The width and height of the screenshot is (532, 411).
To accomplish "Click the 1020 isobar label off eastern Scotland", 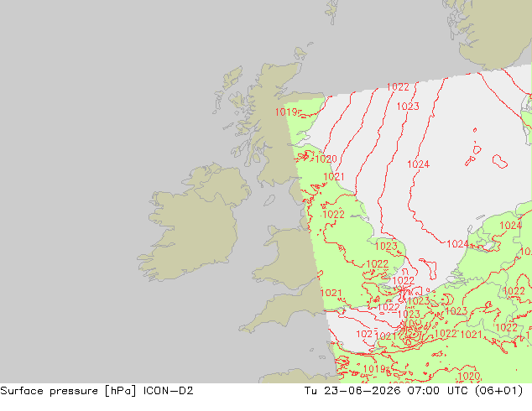I will pos(326,159).
